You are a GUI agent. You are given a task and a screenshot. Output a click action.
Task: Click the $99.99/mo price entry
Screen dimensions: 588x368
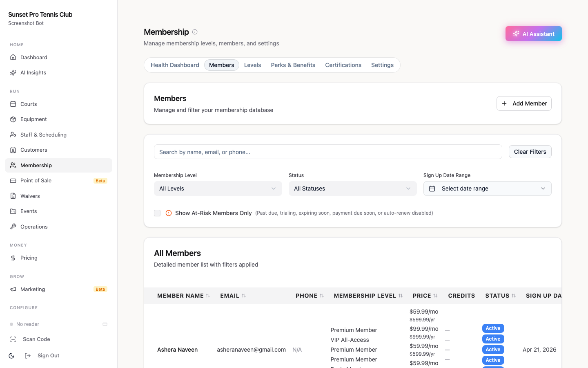click(424, 329)
